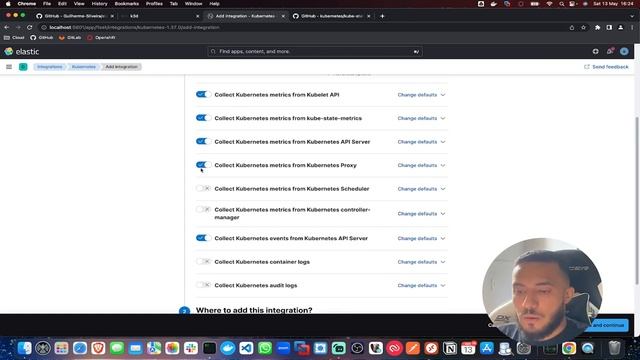Switch to first GitHub browser tab
The width and height of the screenshot is (640, 360).
(x=75, y=16)
